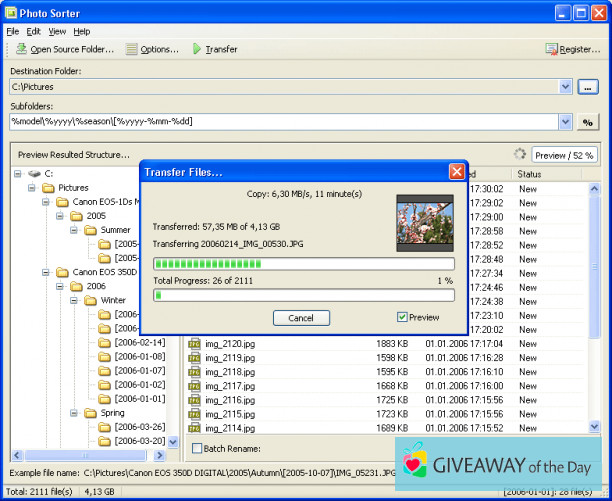Open the Options toolbar button
This screenshot has width=612, height=501.
click(152, 49)
